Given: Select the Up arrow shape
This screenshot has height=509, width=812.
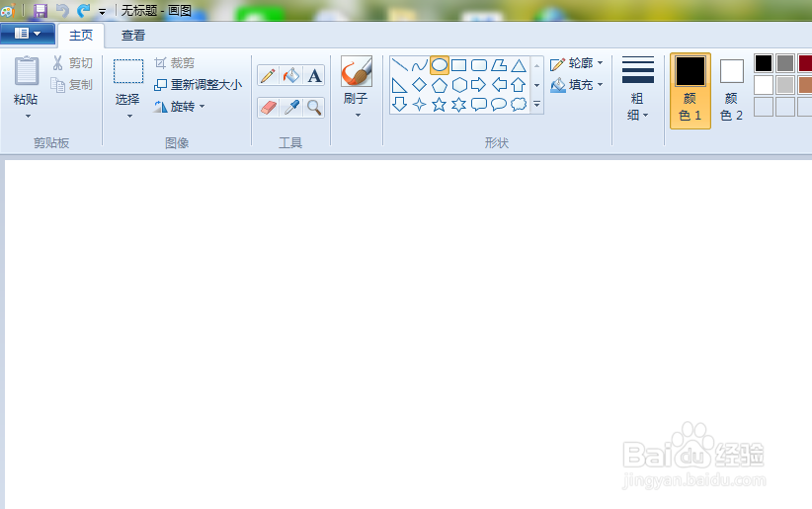Looking at the screenshot, I should [519, 85].
